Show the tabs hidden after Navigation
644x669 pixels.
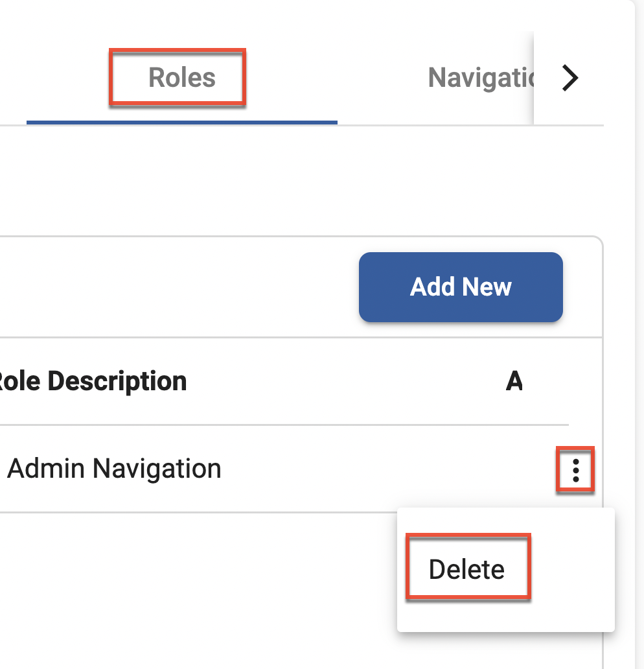click(x=569, y=78)
